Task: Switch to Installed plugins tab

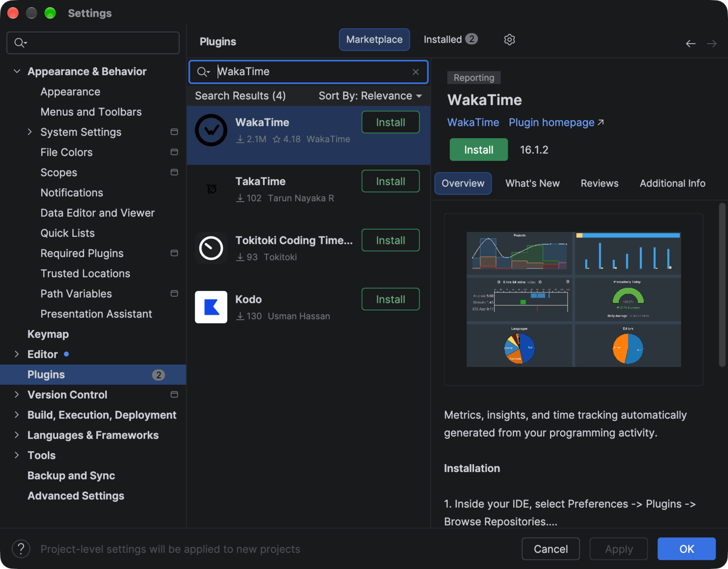Action: 451,40
